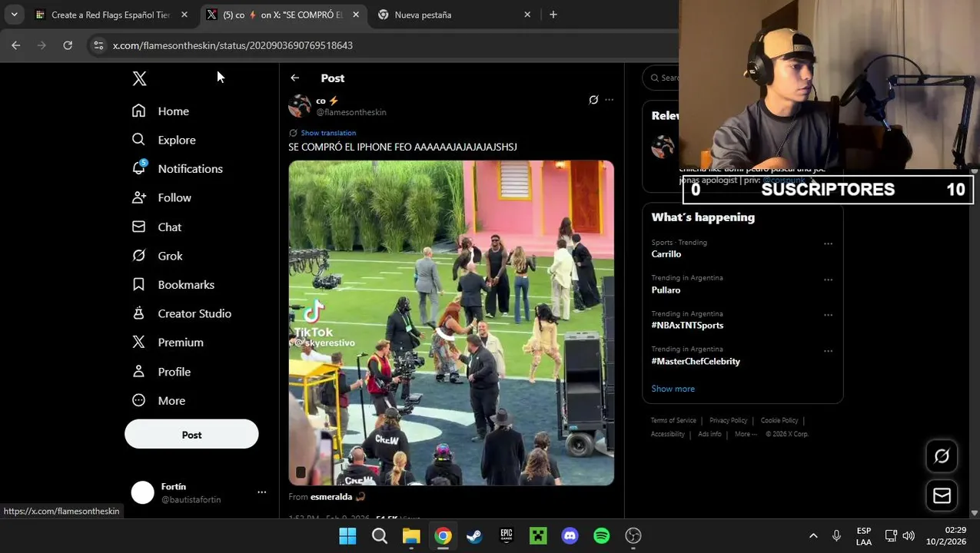This screenshot has height=553, width=980.
Task: Open the More menu in sidebar
Action: click(158, 400)
